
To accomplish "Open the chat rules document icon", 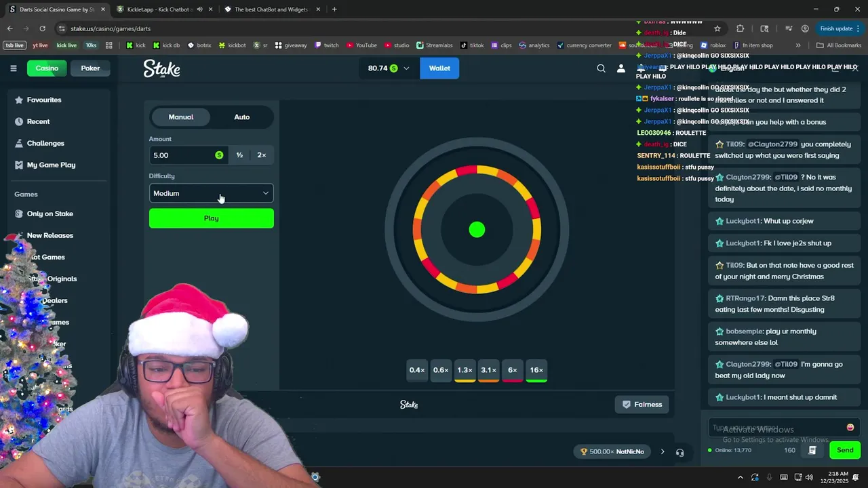I will pos(812,450).
